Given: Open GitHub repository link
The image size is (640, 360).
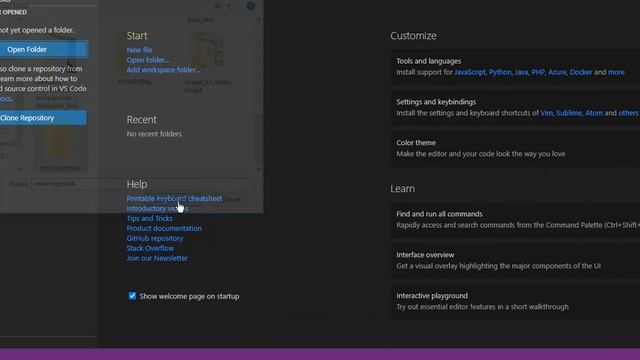Looking at the screenshot, I should (155, 238).
